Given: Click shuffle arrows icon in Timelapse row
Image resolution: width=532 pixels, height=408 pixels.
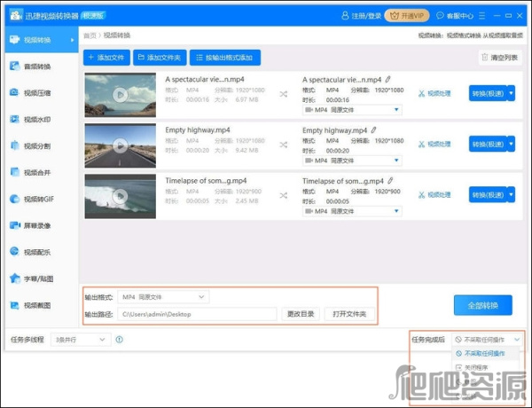Looking at the screenshot, I should coord(284,195).
